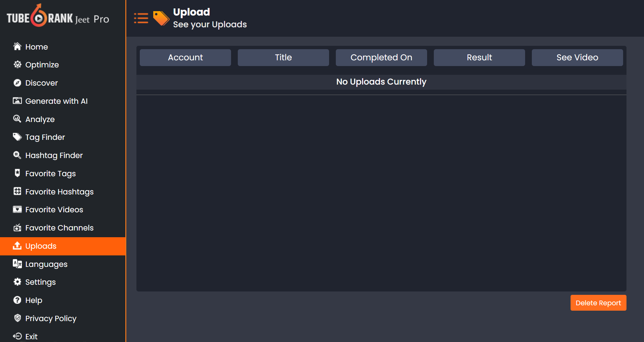644x342 pixels.
Task: Click the Optimize gear icon
Action: coord(17,65)
